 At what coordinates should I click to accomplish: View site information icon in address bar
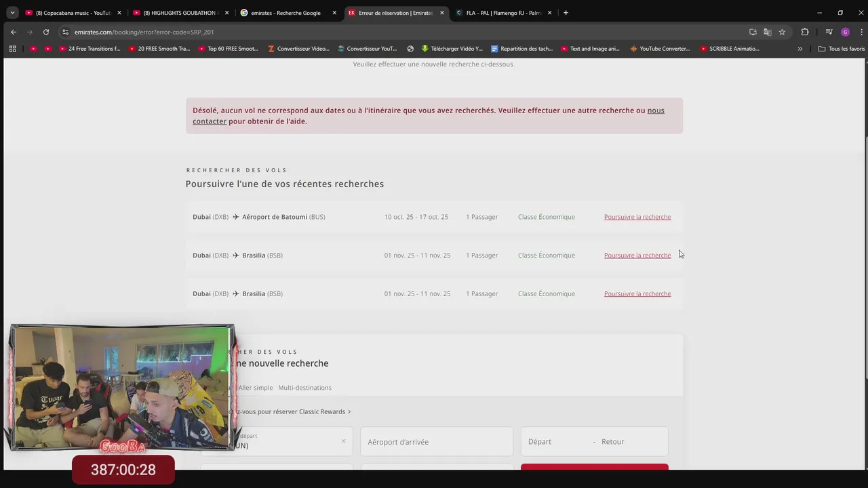65,32
